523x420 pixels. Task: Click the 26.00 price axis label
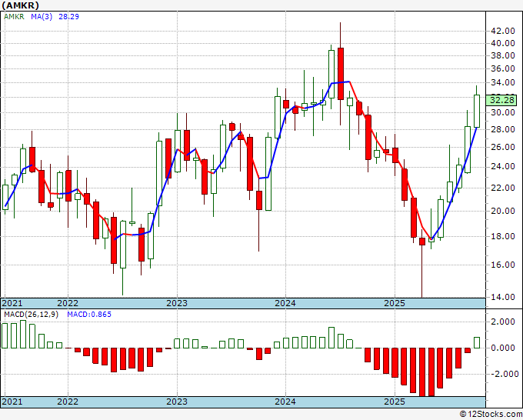[x=503, y=147]
